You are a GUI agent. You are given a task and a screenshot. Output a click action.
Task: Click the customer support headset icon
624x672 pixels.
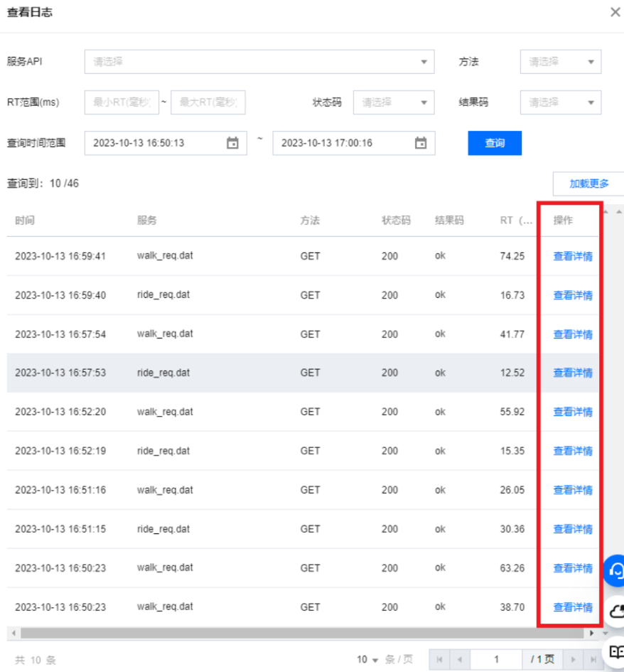pos(616,570)
